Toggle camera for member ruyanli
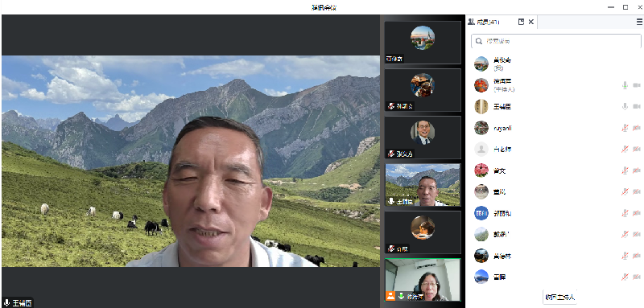The image size is (644, 308). 637,128
